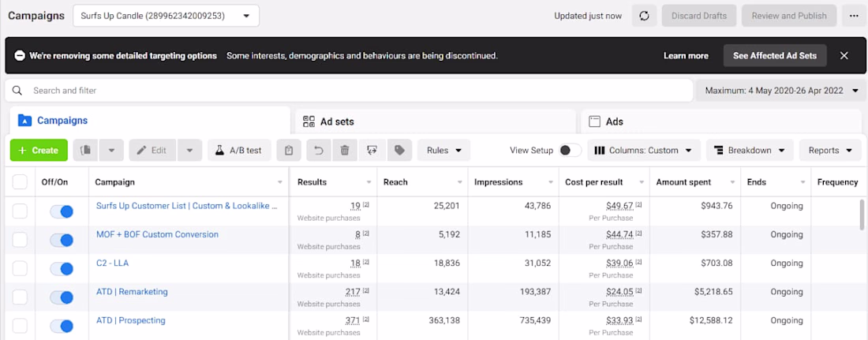
Task: Click the export/share arrows icon
Action: coord(372,150)
